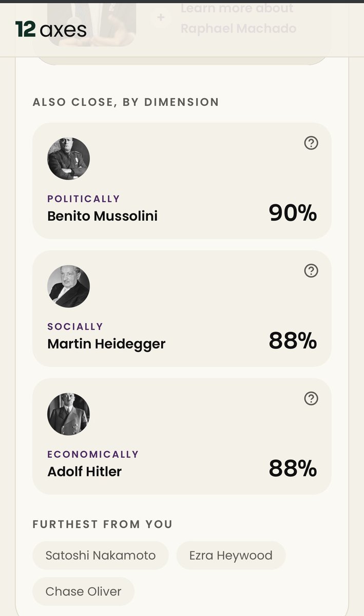Select the round portrait in the Politically card

tap(69, 159)
